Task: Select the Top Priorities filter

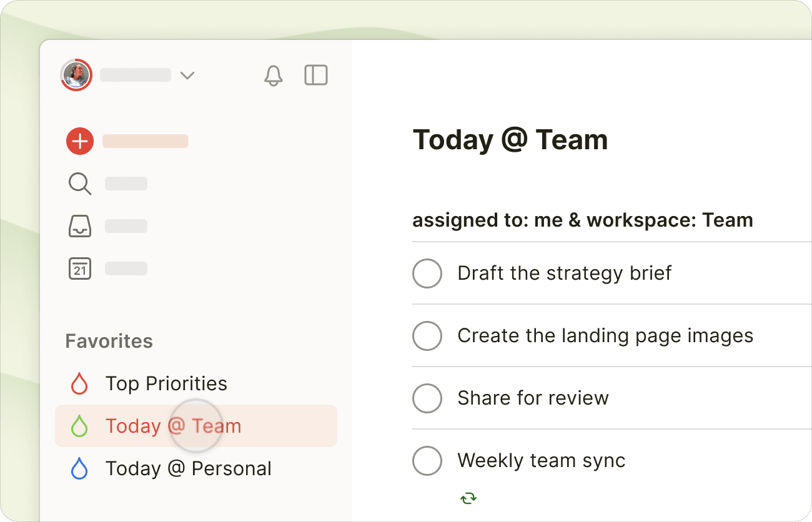Action: (166, 383)
